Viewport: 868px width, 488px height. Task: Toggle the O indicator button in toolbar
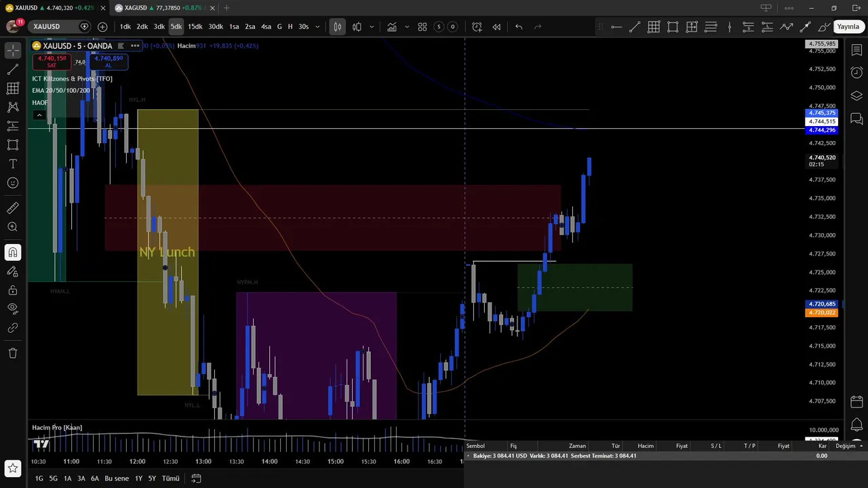click(x=452, y=26)
